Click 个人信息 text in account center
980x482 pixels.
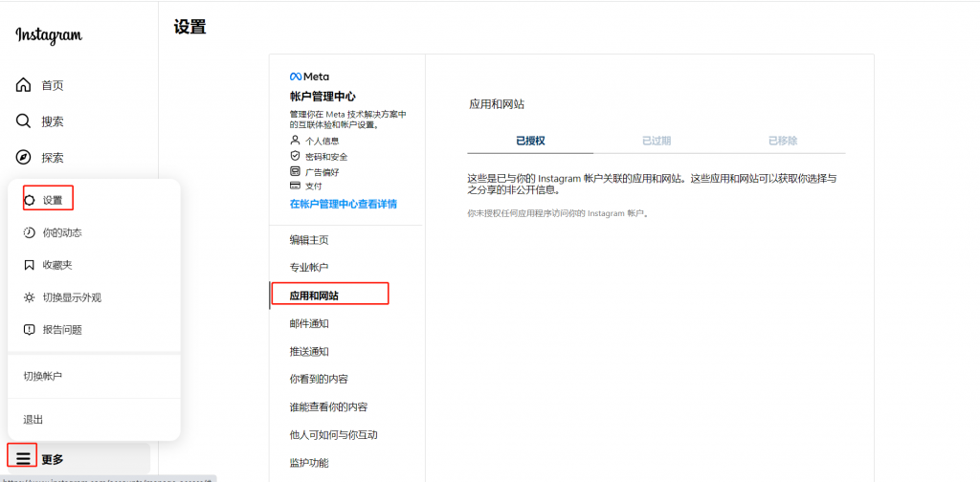coord(322,142)
